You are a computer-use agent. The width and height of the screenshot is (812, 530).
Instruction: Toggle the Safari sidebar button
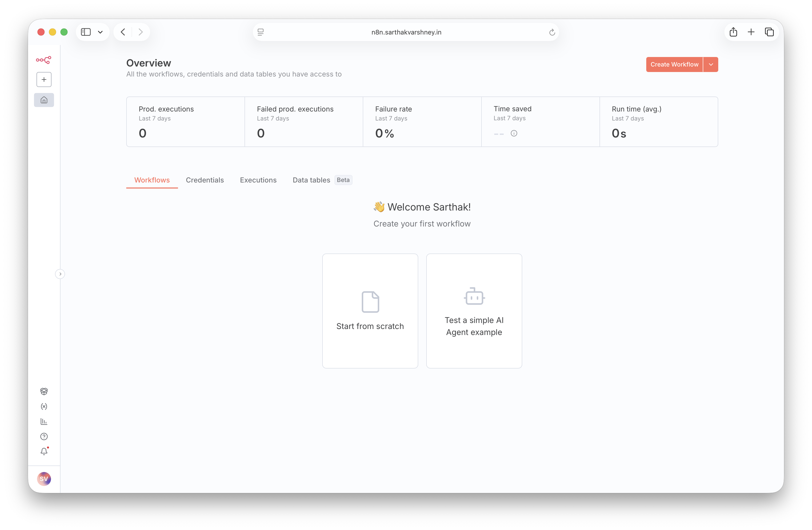click(x=86, y=32)
